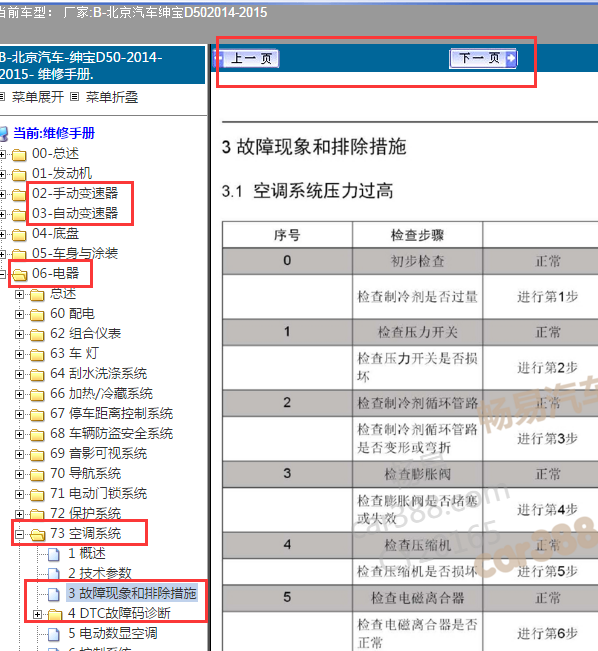Click heading 3.1 空调系统压力过高
Viewport: 598px width, 651px height.
click(307, 191)
